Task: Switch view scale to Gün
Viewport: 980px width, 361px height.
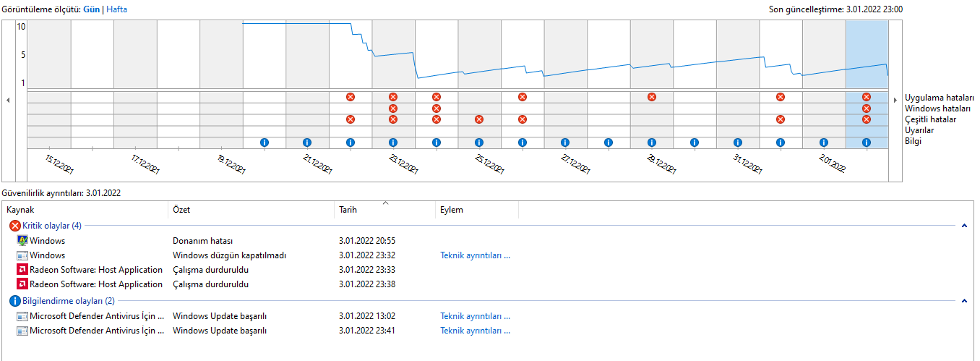Action: point(92,9)
